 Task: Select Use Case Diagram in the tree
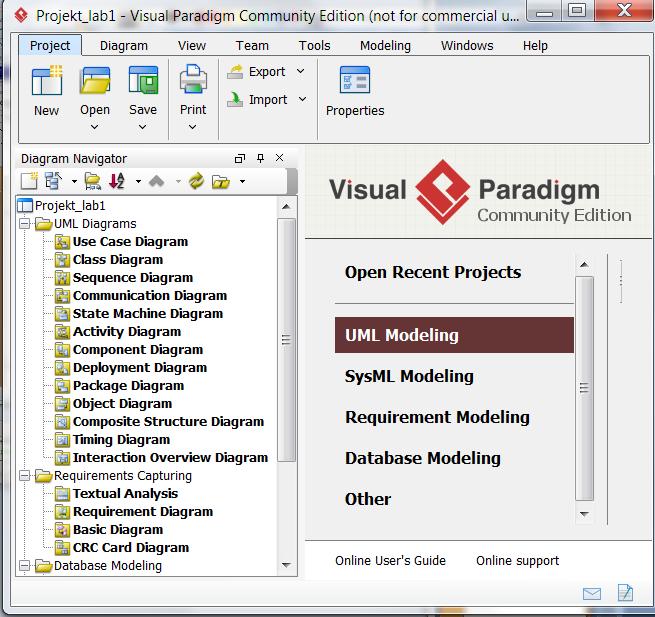pos(130,241)
